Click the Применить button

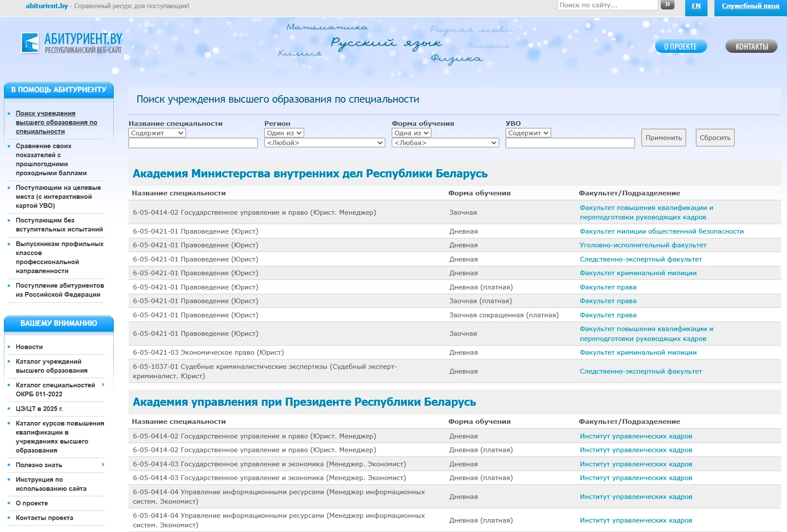tap(663, 138)
